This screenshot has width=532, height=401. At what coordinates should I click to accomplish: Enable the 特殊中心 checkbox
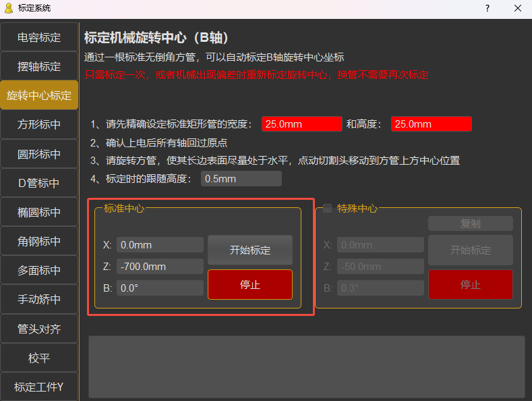pos(327,208)
